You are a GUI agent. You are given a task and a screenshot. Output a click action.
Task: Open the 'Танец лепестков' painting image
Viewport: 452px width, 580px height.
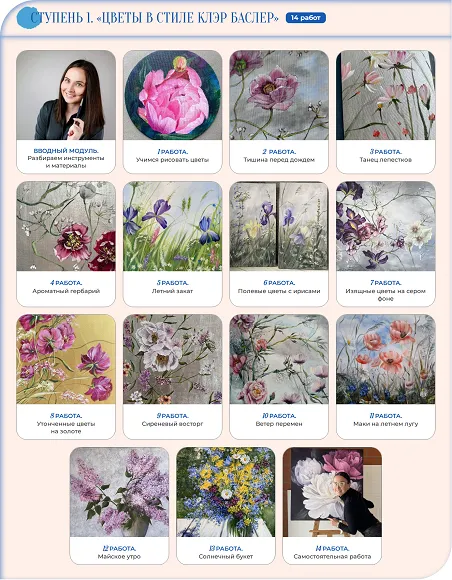[x=386, y=95]
